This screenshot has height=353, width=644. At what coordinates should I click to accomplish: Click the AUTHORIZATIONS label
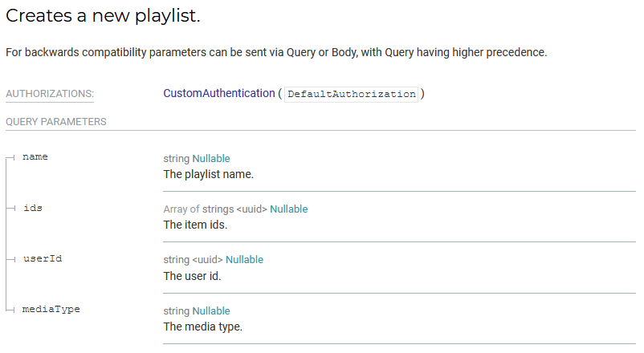tap(50, 94)
